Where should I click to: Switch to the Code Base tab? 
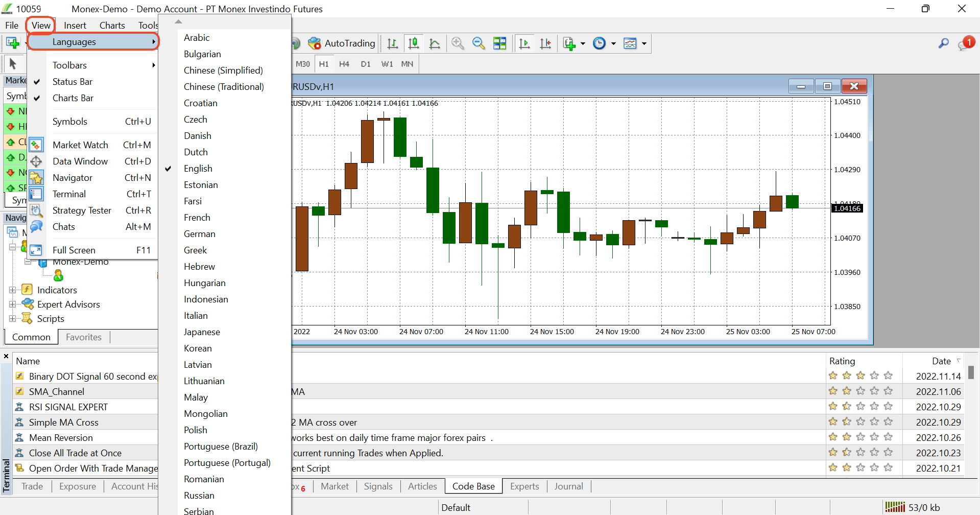(473, 486)
